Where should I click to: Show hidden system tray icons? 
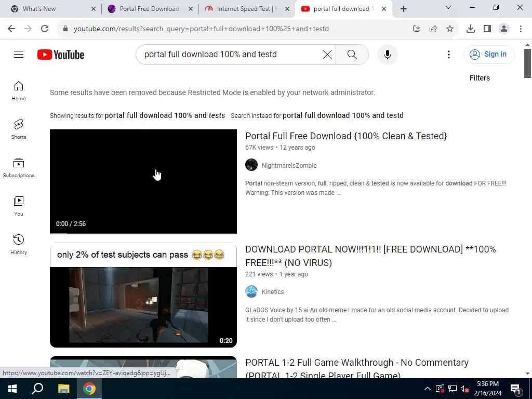point(428,389)
